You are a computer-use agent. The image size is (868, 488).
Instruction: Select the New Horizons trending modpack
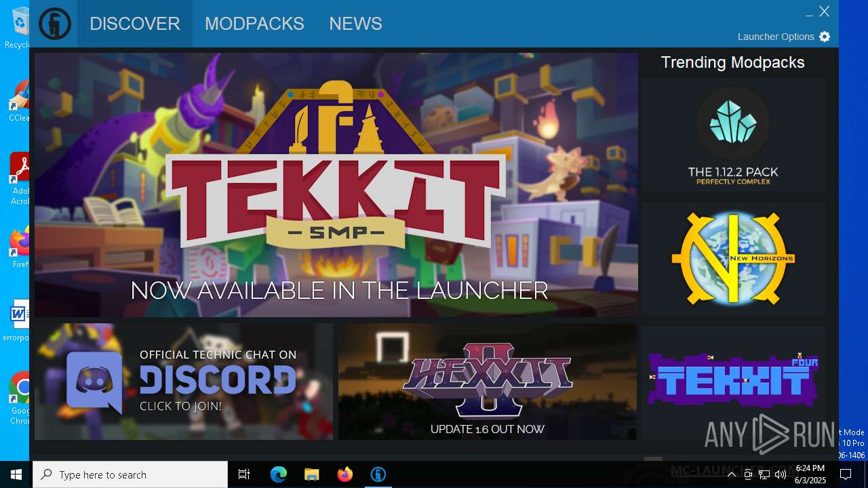click(733, 259)
